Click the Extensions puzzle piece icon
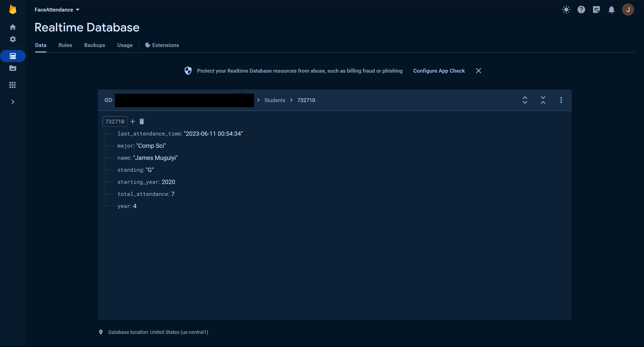 pyautogui.click(x=147, y=45)
